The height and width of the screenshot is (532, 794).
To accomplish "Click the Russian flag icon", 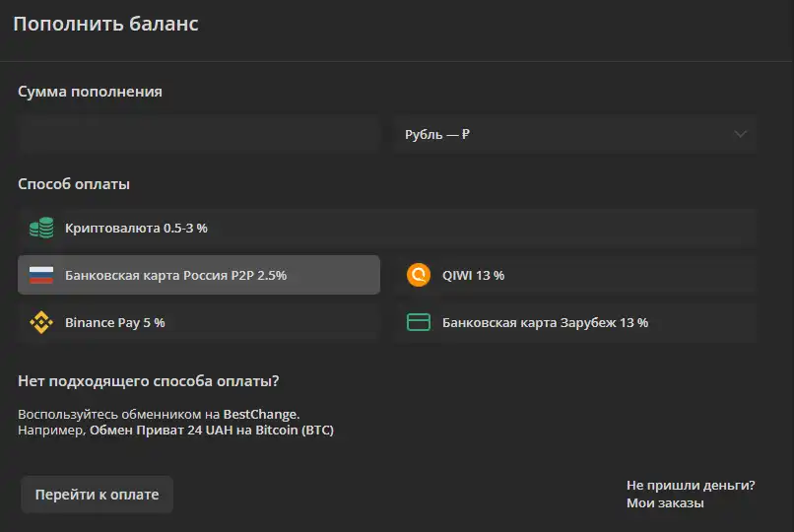I will pos(41,275).
